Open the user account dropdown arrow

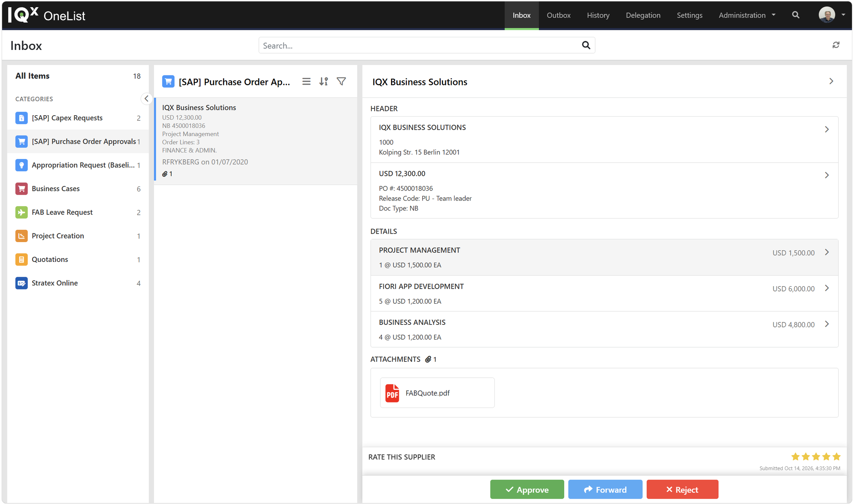[843, 15]
